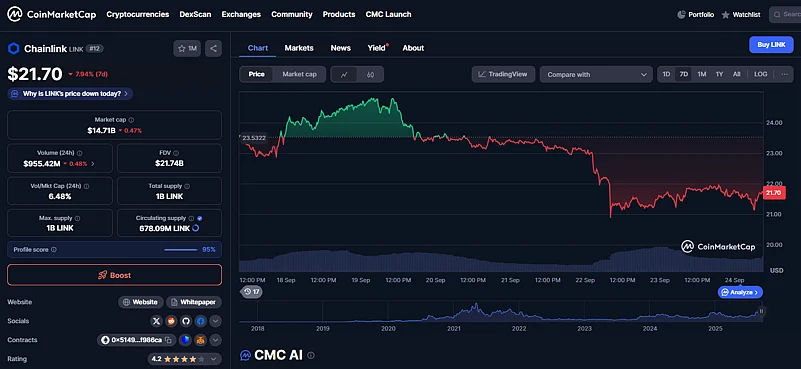Screen dimensions: 801x369
Task: Click the Market cap info icon
Action: 131,120
